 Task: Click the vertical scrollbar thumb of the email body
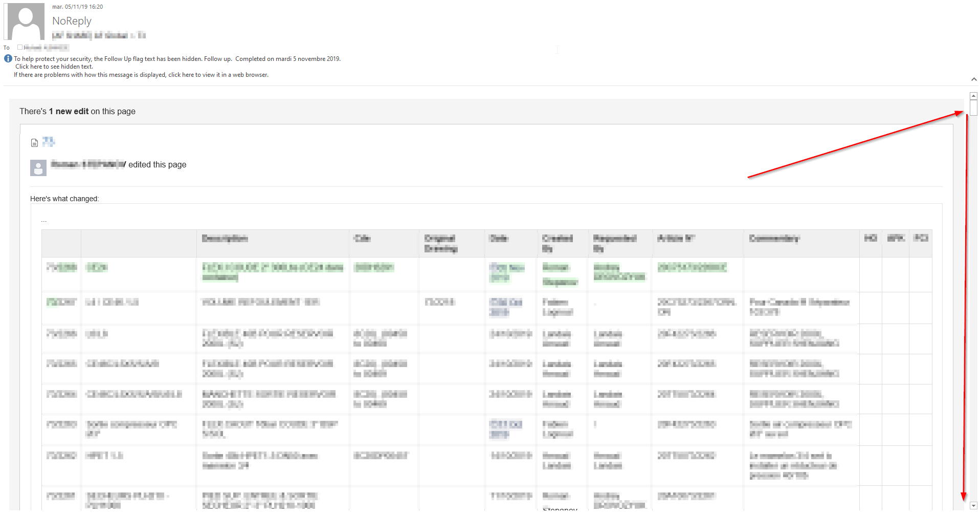(x=973, y=106)
